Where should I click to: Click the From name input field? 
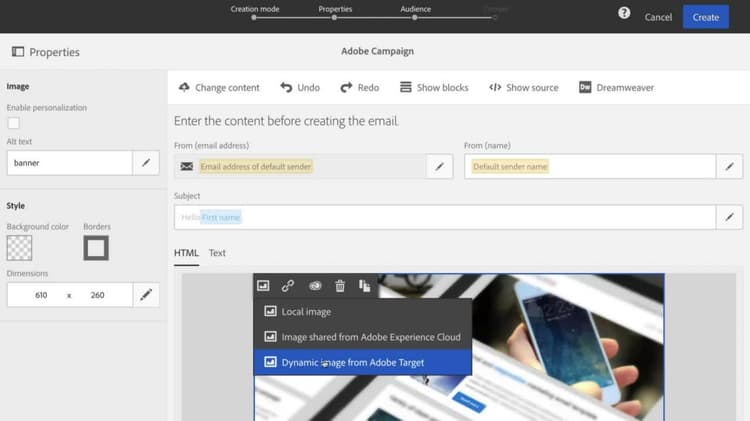[590, 166]
